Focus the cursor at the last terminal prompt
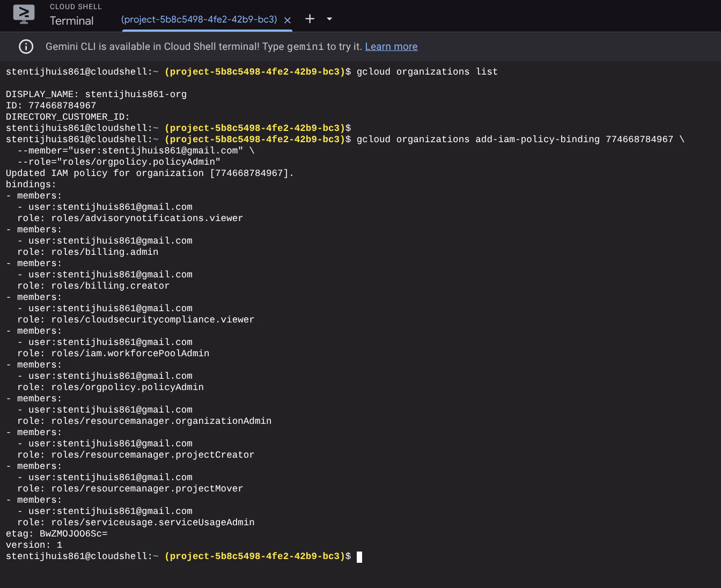Viewport: 721px width, 588px height. click(x=359, y=557)
